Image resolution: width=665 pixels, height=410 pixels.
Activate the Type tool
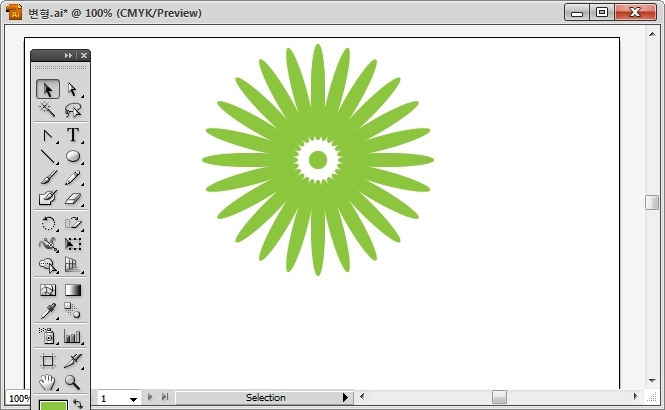click(x=73, y=135)
